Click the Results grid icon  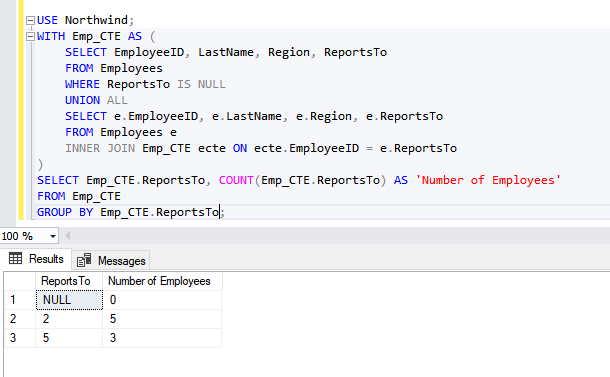[x=16, y=258]
